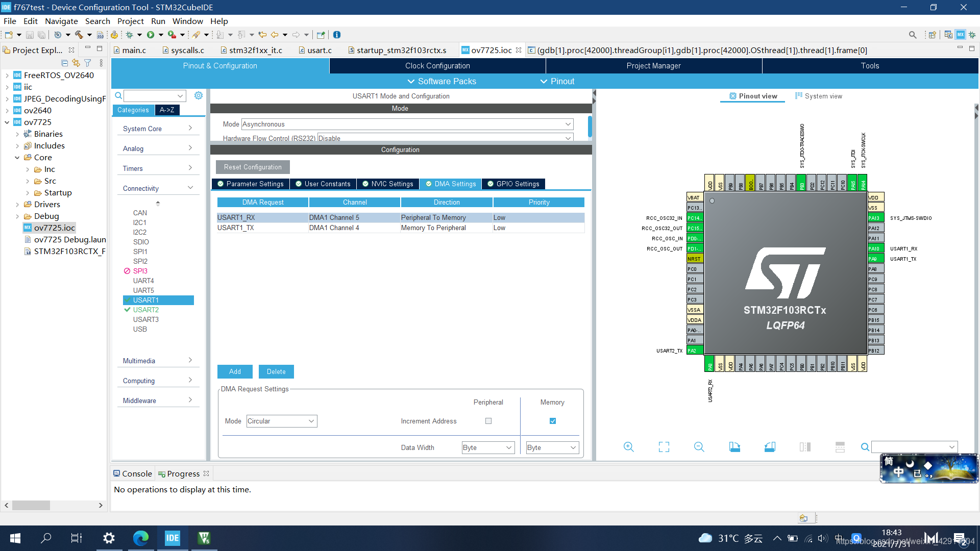
Task: Click the PA10 pin on the chip
Action: click(x=875, y=248)
